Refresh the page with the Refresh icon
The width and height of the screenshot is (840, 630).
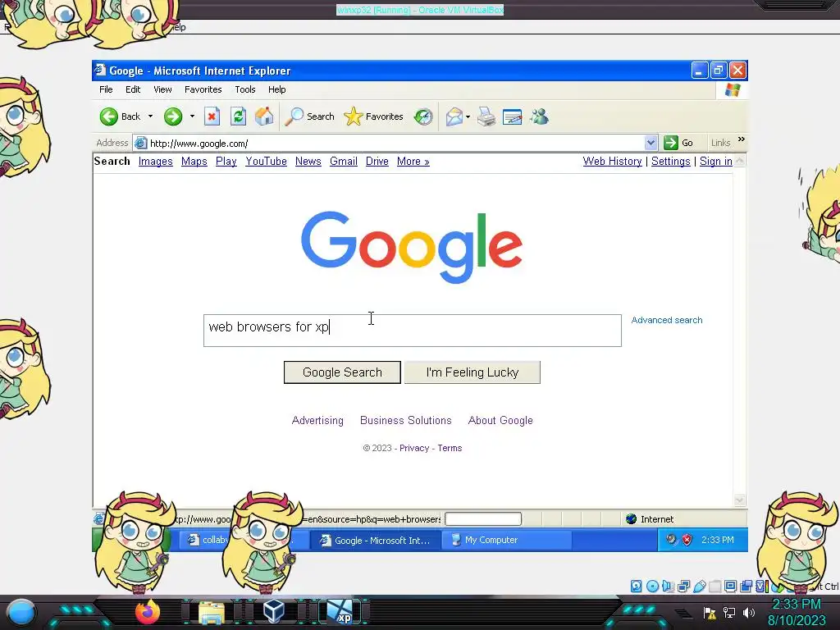click(x=239, y=116)
